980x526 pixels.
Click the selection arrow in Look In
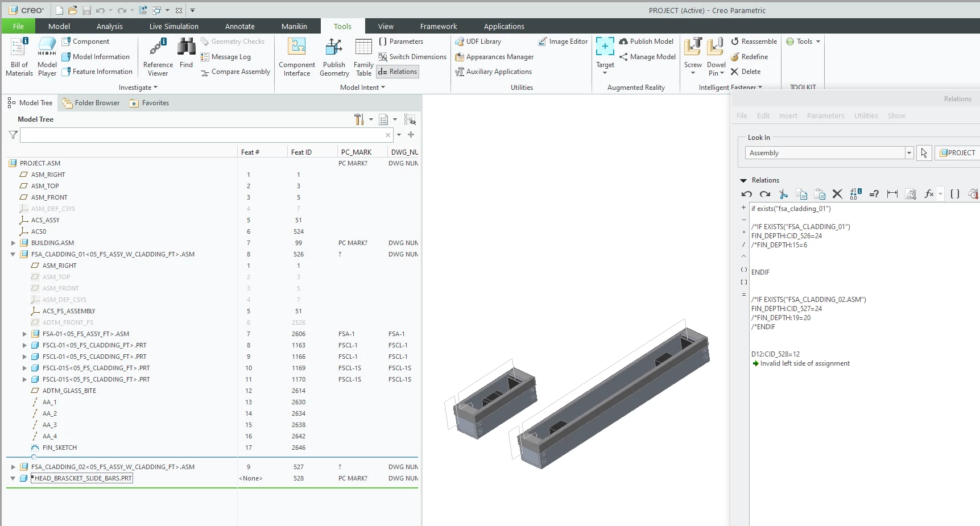point(924,153)
